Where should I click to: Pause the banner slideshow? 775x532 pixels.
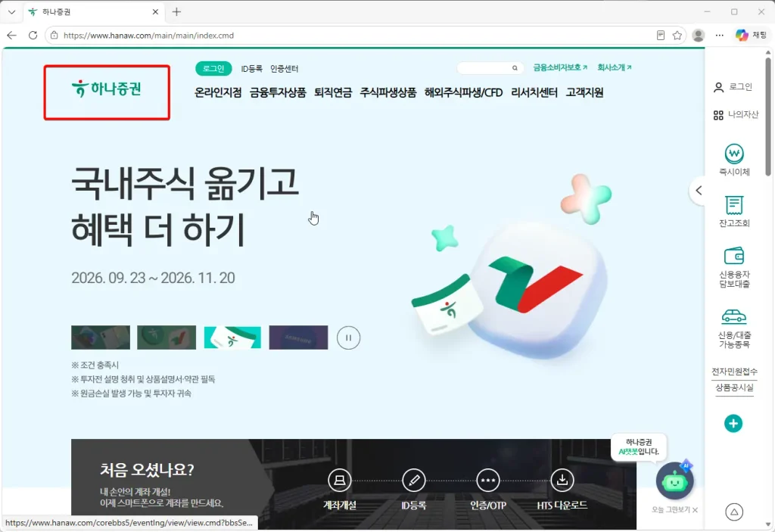pyautogui.click(x=348, y=338)
